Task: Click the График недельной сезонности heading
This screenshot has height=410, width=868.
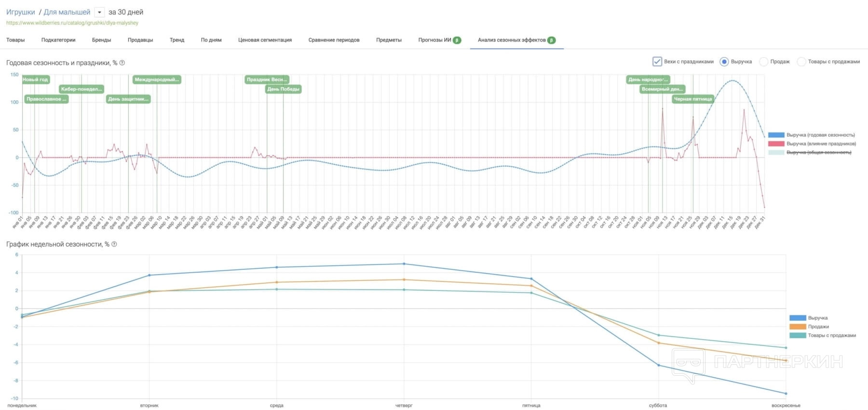Action: [x=58, y=244]
